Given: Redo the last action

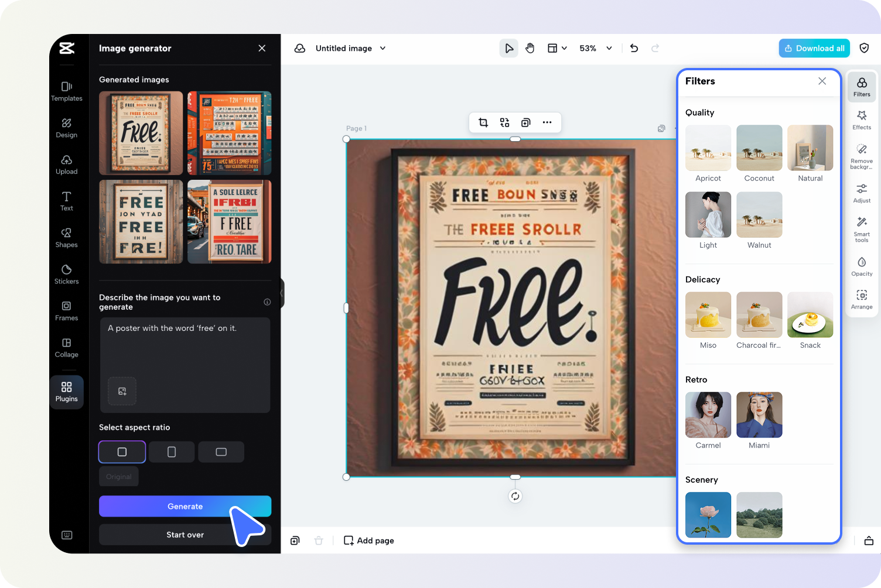Looking at the screenshot, I should point(655,49).
